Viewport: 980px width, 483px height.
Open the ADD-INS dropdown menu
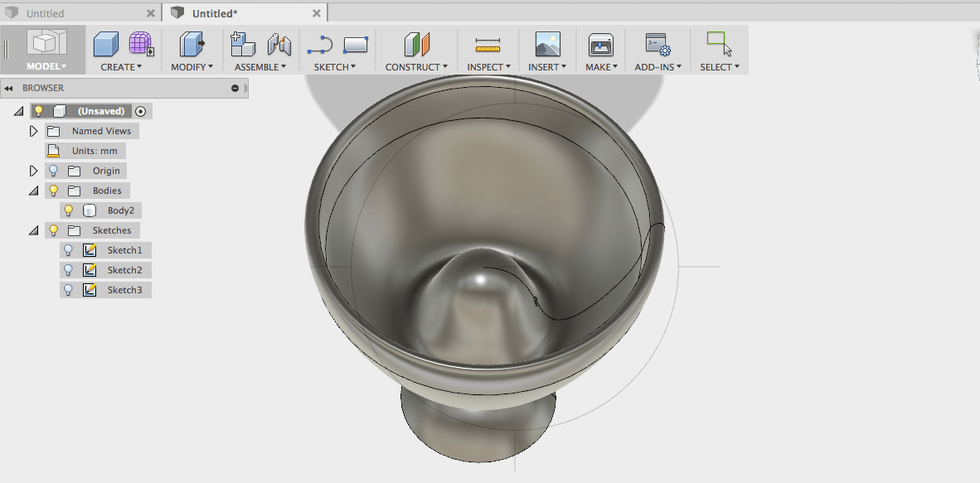pyautogui.click(x=657, y=67)
